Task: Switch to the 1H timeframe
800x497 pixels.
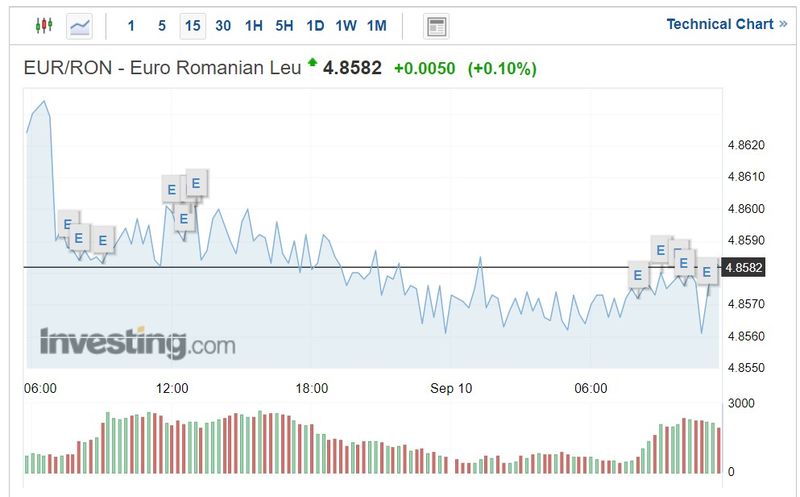Action: point(254,26)
